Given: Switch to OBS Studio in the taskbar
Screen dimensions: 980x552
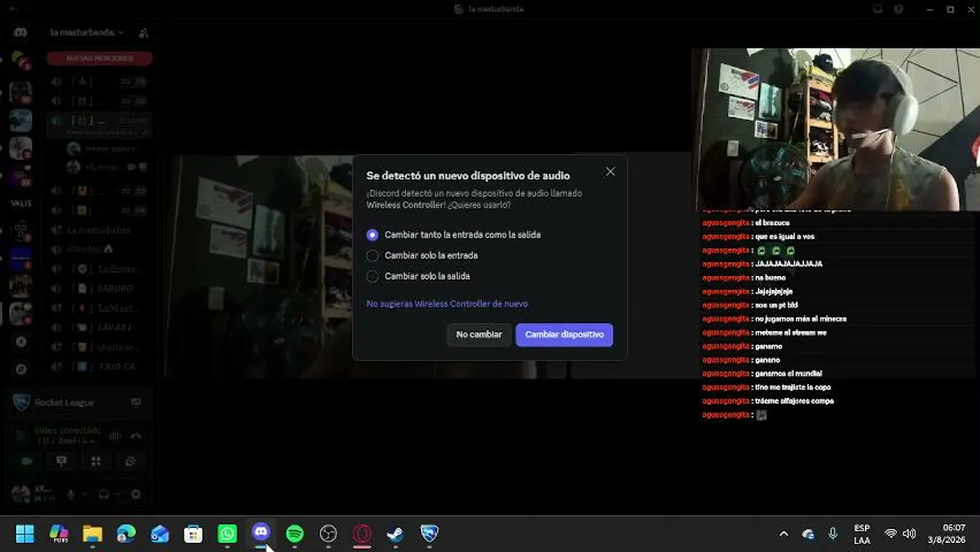Looking at the screenshot, I should pyautogui.click(x=328, y=534).
